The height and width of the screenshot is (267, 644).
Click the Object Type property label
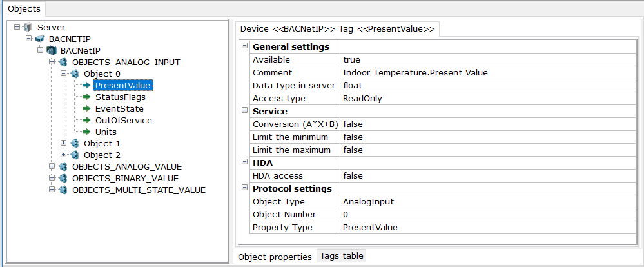point(279,202)
